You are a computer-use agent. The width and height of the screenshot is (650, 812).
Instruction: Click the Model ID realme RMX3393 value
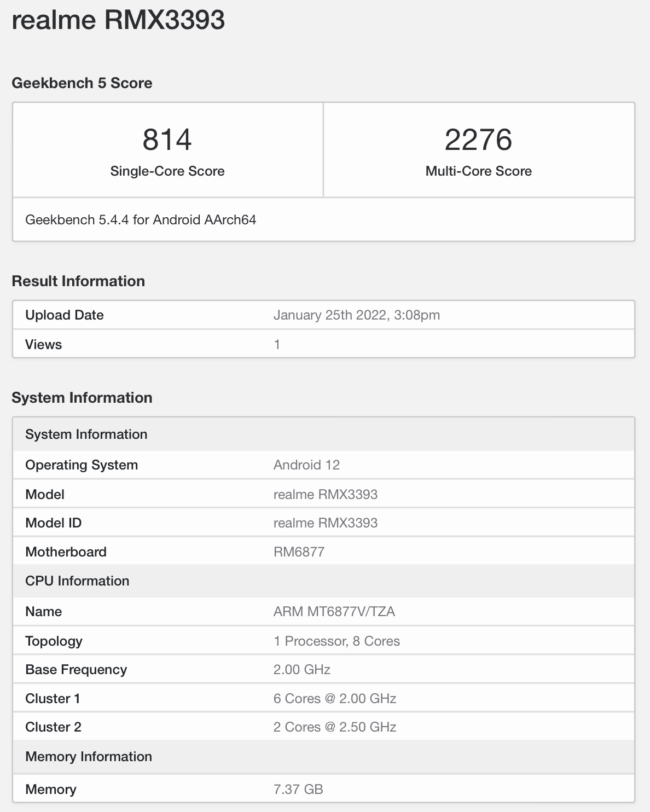pos(325,523)
